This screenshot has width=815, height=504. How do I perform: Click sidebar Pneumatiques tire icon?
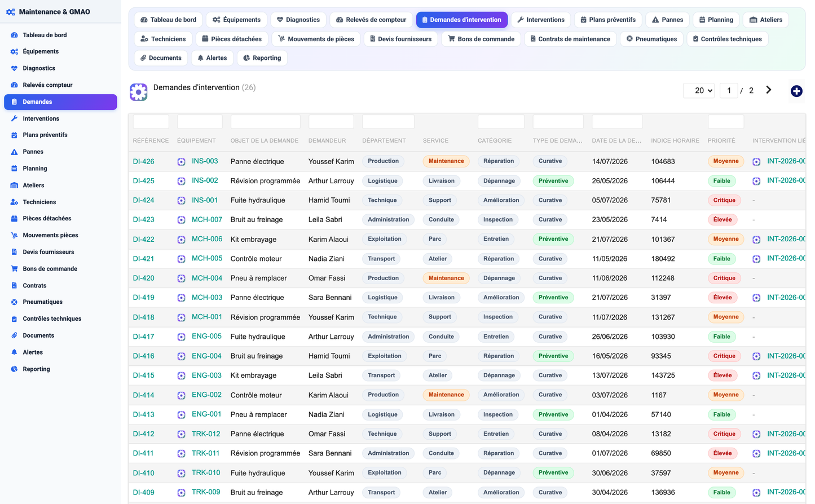coord(14,302)
